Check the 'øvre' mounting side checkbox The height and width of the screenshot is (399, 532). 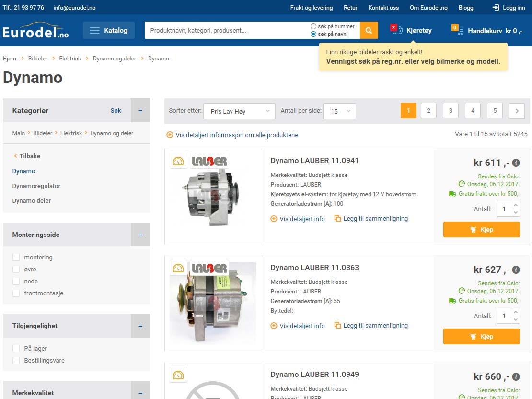(x=16, y=269)
